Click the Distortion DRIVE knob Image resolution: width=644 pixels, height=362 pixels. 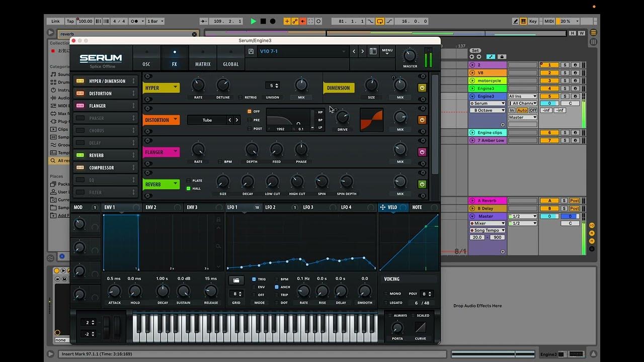click(x=342, y=118)
